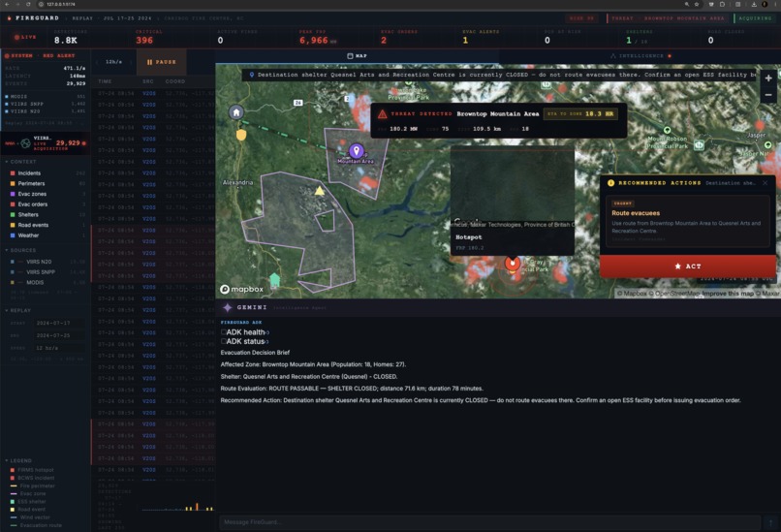The image size is (781, 532).
Task: Open the Route evacuees recommendation card
Action: (687, 221)
